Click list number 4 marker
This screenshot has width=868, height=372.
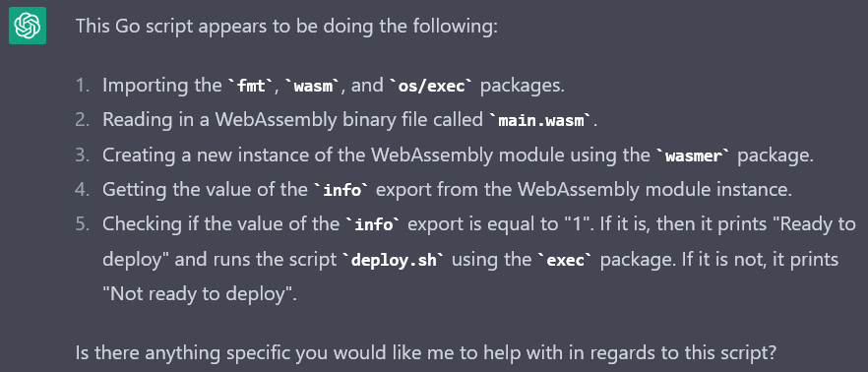coord(83,191)
